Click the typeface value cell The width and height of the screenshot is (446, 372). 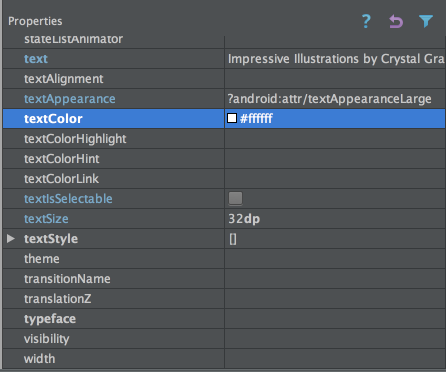pyautogui.click(x=335, y=319)
